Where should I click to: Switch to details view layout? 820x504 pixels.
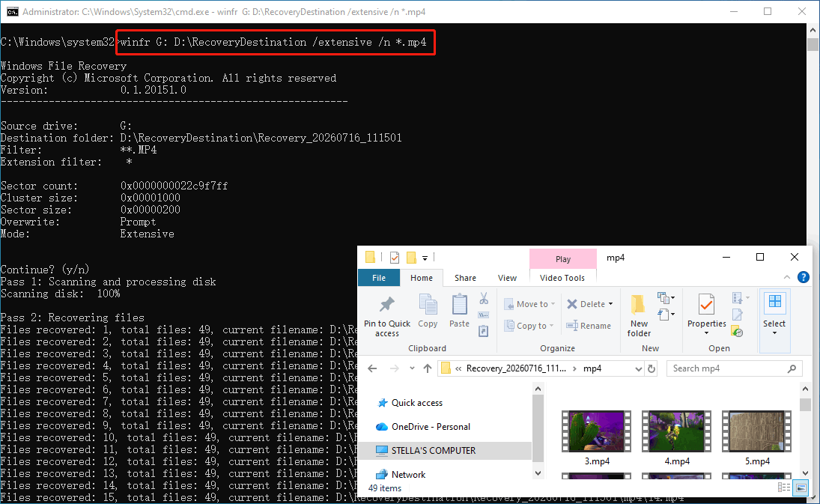coord(784,488)
